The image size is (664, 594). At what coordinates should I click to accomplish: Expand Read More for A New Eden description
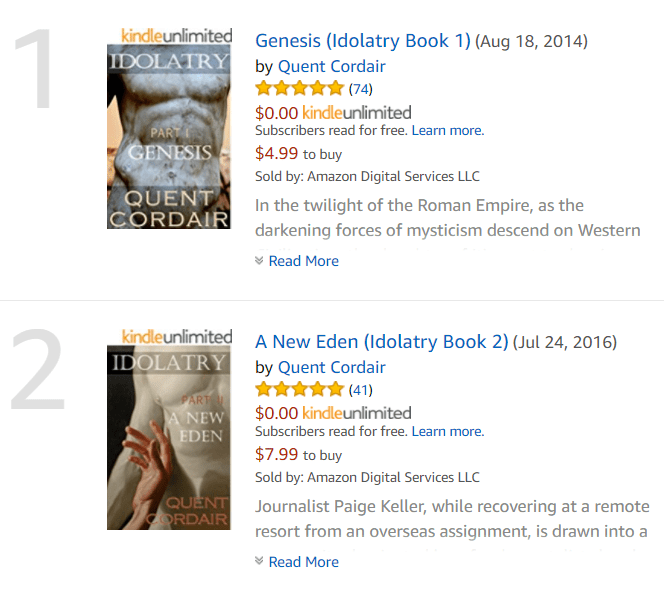[x=303, y=562]
